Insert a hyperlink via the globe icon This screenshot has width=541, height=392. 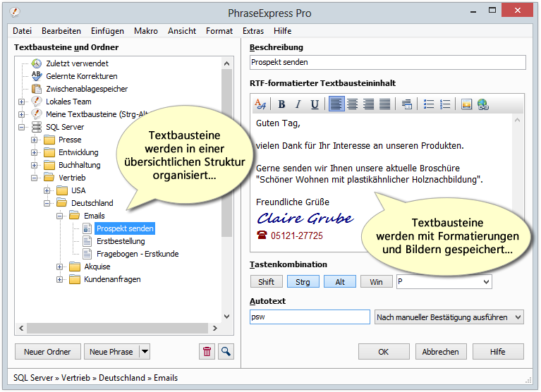pyautogui.click(x=483, y=104)
